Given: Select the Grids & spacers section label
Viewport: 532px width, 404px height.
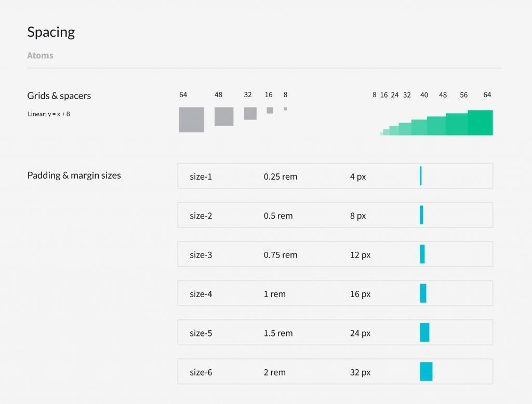Looking at the screenshot, I should (59, 96).
